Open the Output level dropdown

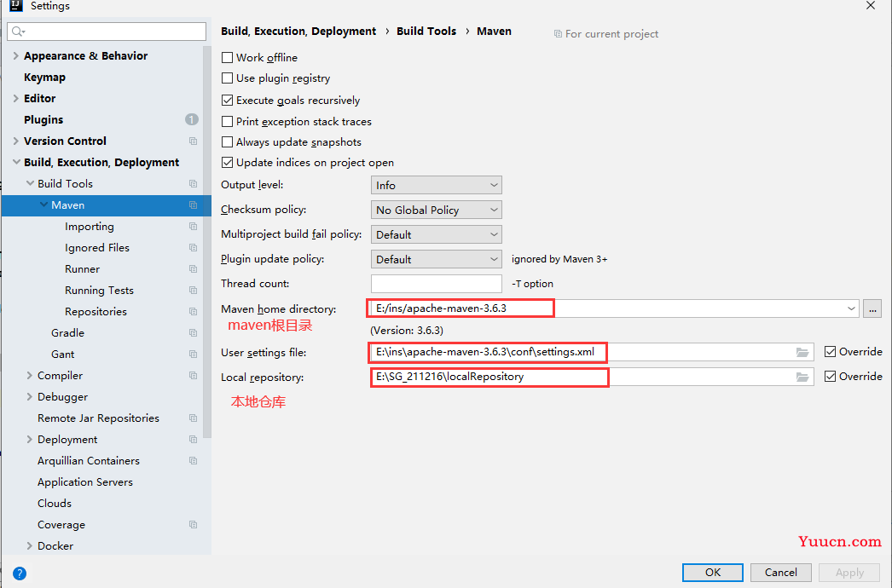pos(437,186)
